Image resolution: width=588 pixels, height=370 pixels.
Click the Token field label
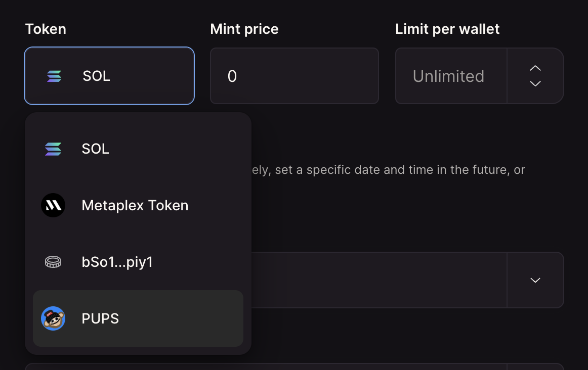46,29
